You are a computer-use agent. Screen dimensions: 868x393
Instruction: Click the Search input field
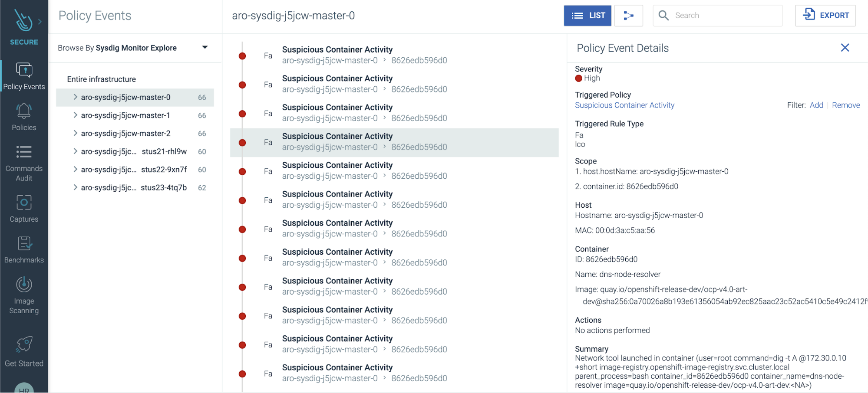point(718,16)
